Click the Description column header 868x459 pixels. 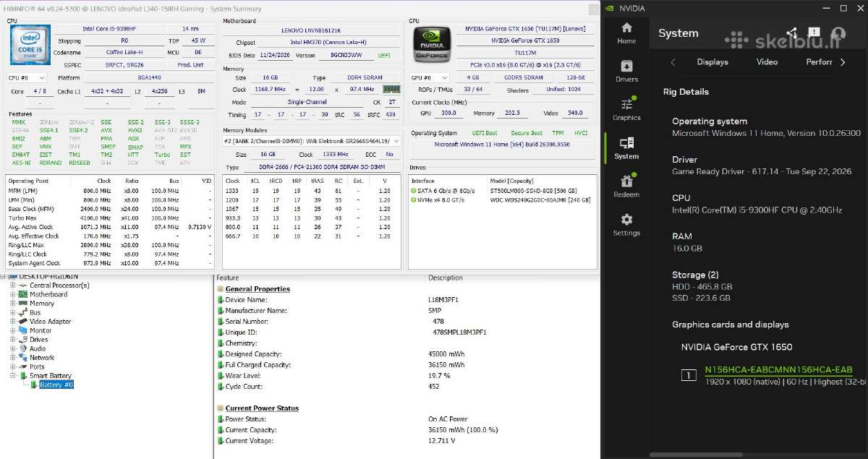[x=446, y=278]
